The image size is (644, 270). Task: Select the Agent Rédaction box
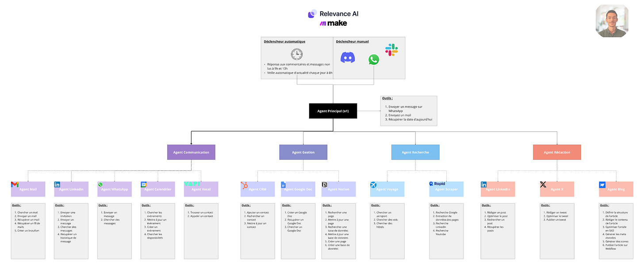(x=557, y=152)
